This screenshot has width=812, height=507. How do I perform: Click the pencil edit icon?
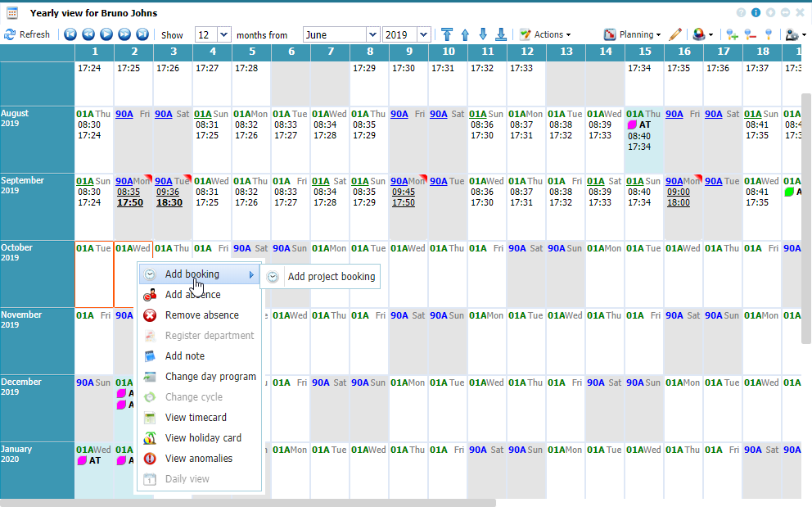(x=675, y=34)
